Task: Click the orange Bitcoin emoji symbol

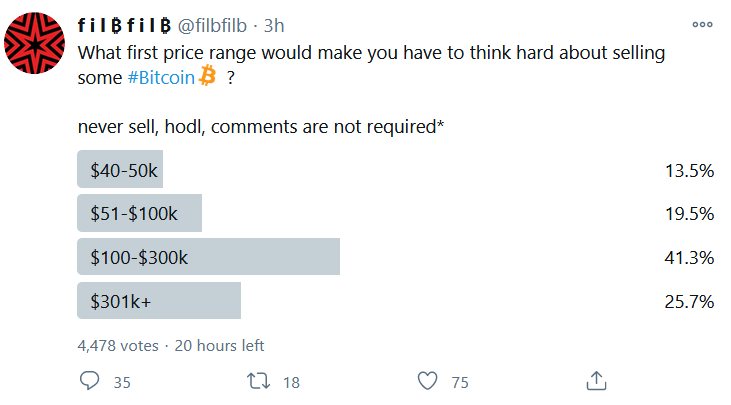Action: coord(207,76)
